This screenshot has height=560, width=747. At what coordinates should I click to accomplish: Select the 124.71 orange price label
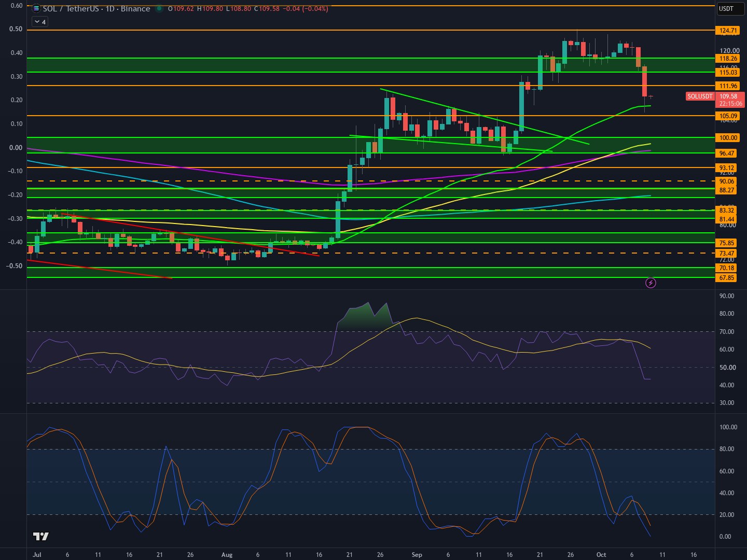[728, 31]
